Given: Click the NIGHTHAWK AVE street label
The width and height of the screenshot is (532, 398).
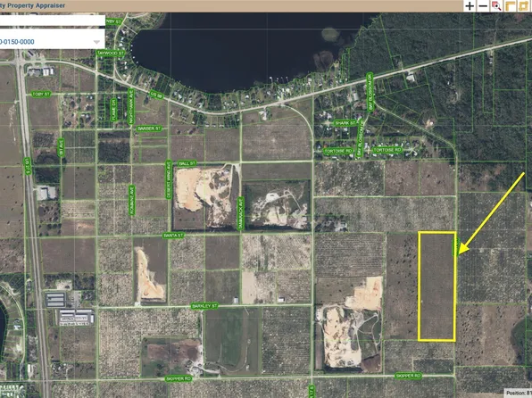Looking at the screenshot, I should (131, 106).
